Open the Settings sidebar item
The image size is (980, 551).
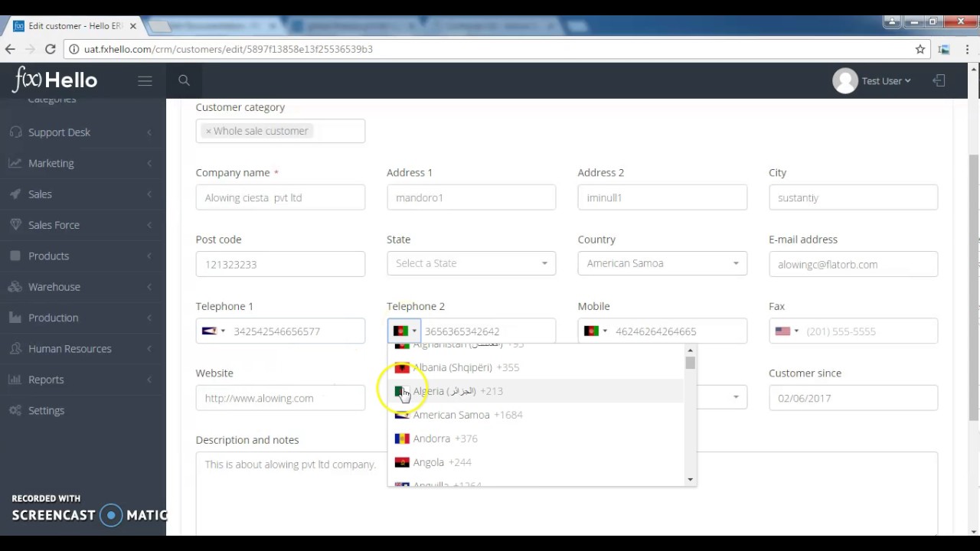(83, 410)
